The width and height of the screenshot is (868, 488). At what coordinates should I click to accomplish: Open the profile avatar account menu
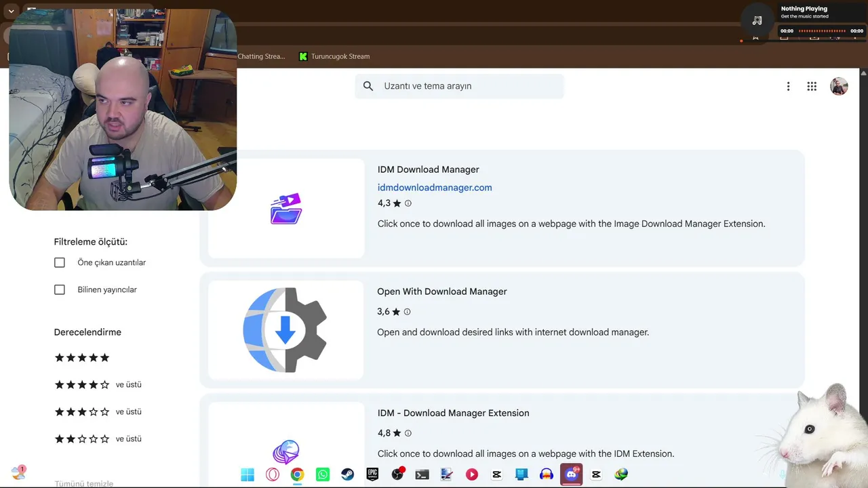tap(839, 86)
